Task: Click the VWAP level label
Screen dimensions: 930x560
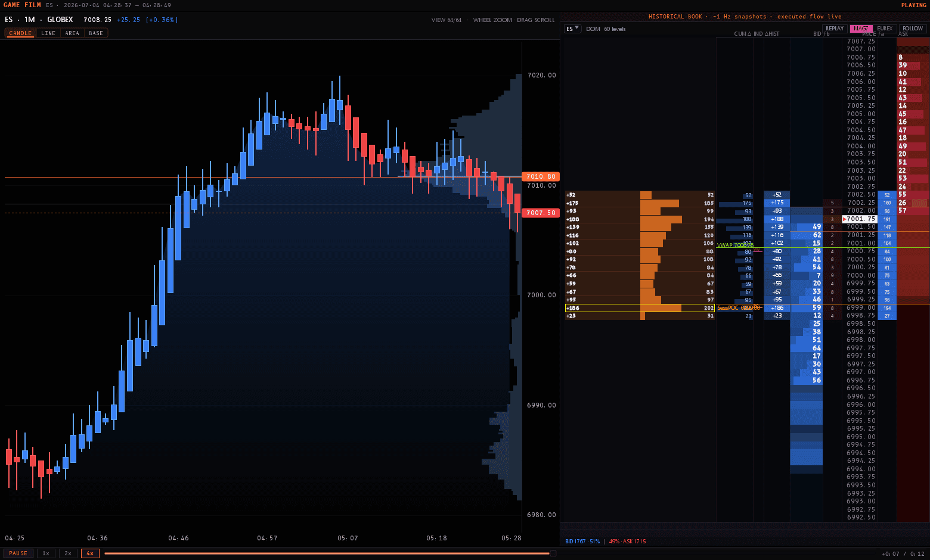Action: pos(735,245)
